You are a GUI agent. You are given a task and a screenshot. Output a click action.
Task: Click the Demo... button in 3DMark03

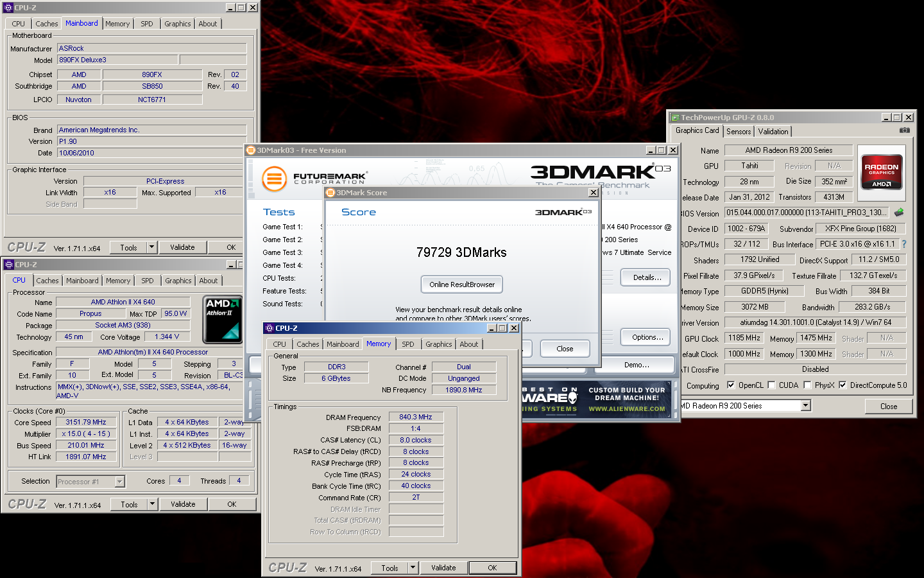[x=637, y=365]
